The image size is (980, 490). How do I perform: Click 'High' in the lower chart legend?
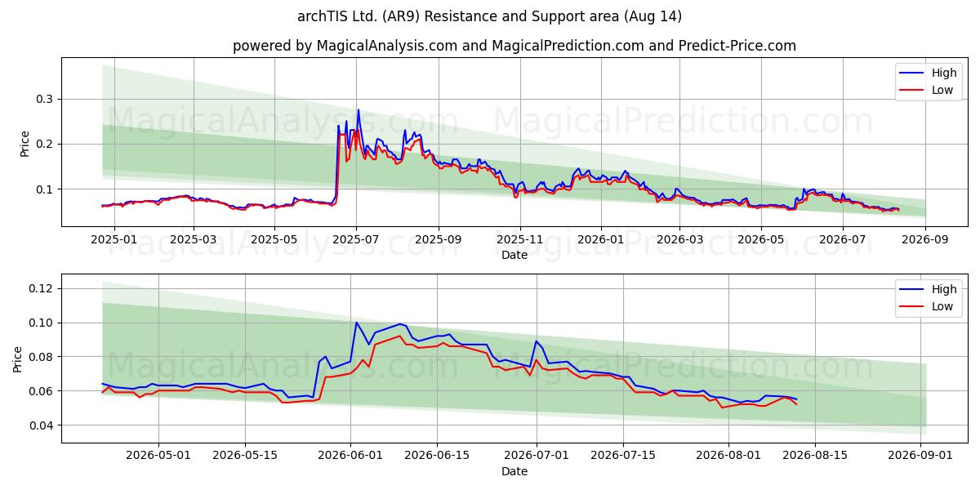pos(944,289)
